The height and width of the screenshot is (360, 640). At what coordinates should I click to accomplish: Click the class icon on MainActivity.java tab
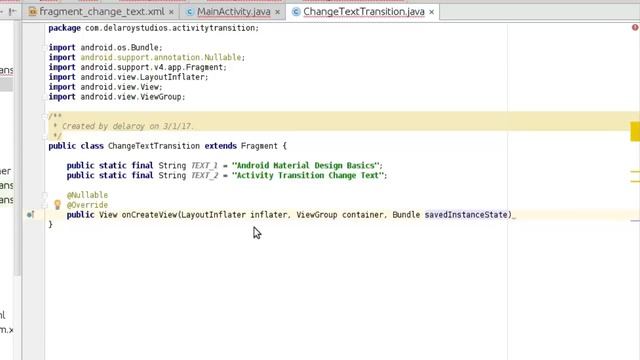click(x=190, y=12)
